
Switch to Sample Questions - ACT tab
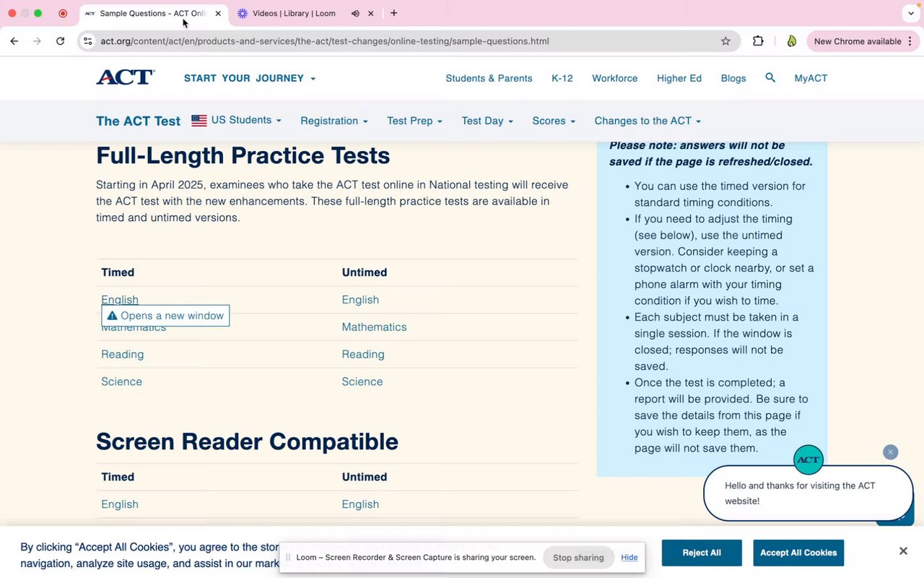[153, 13]
